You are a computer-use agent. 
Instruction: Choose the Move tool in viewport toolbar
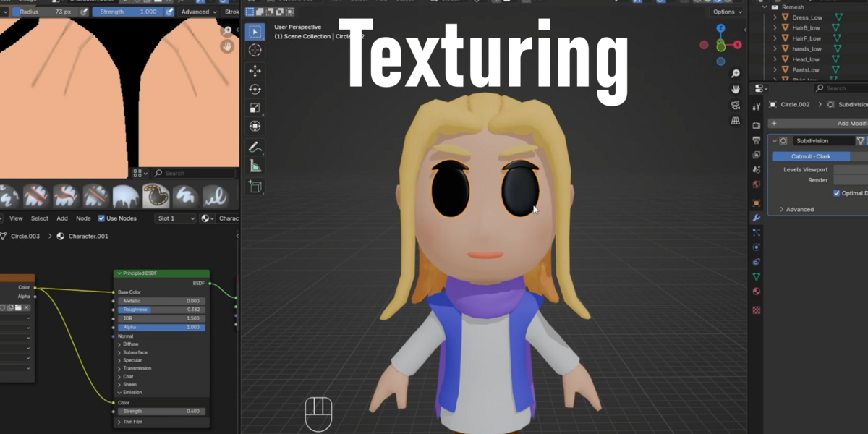click(255, 71)
